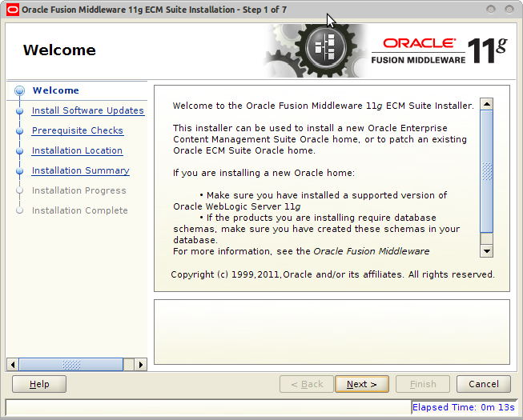This screenshot has width=523, height=420.
Task: Cancel the ECM Suite installation
Action: pyautogui.click(x=483, y=384)
